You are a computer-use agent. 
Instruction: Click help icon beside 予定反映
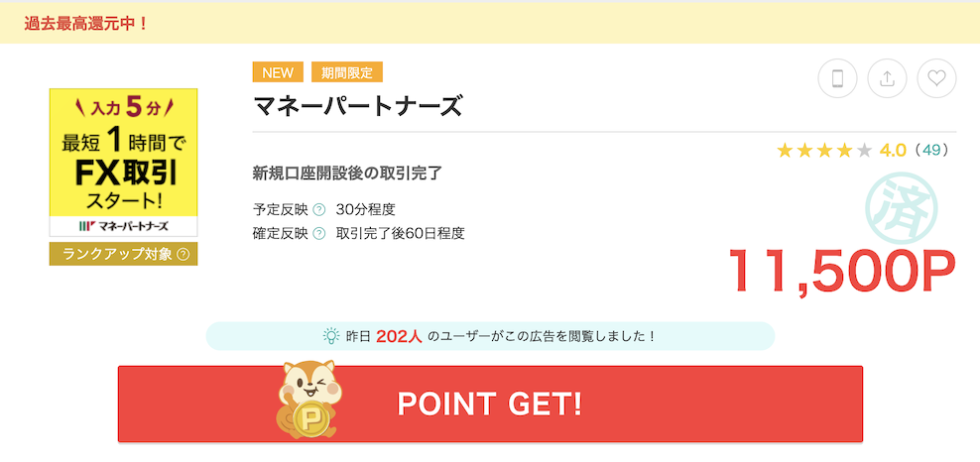318,209
